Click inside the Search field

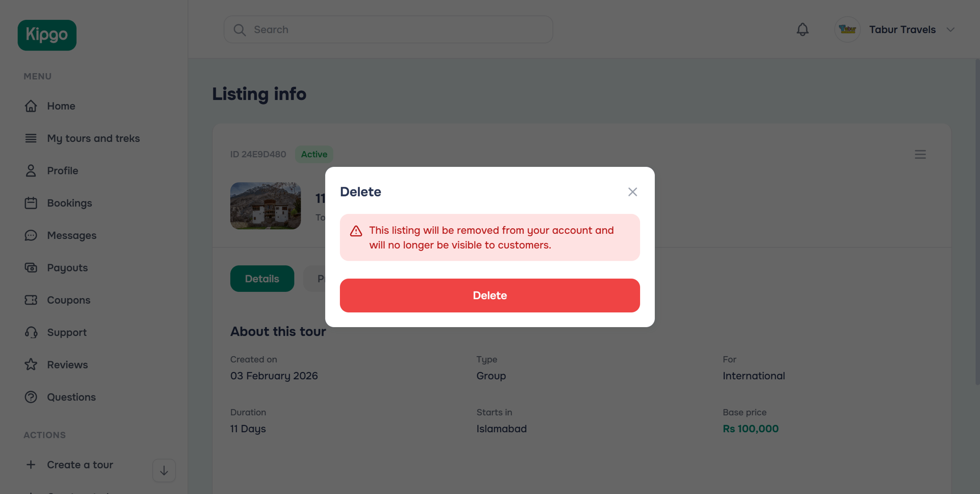388,30
